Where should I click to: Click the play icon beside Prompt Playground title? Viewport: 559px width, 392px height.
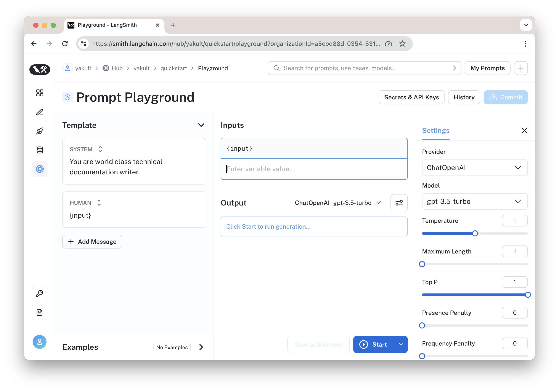click(x=67, y=97)
